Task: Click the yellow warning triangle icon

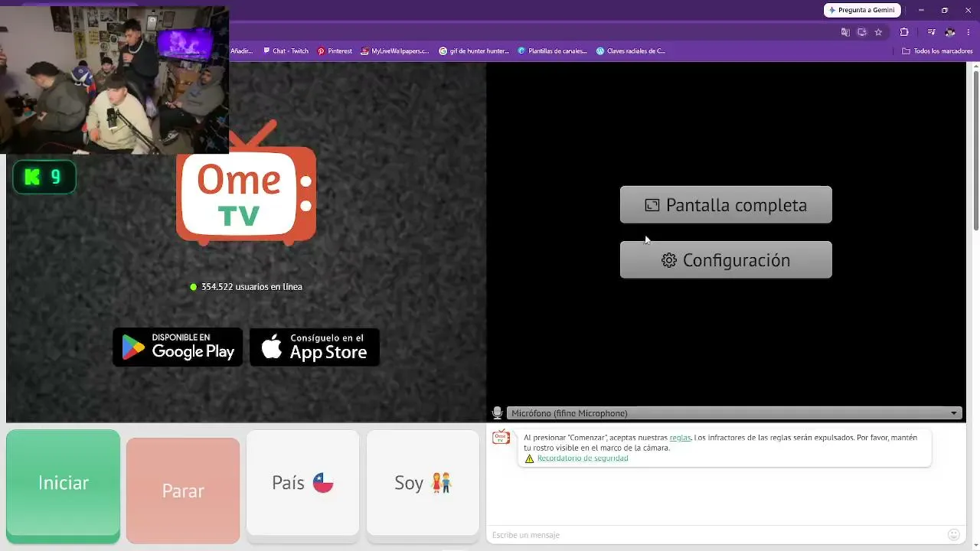Action: click(x=529, y=458)
